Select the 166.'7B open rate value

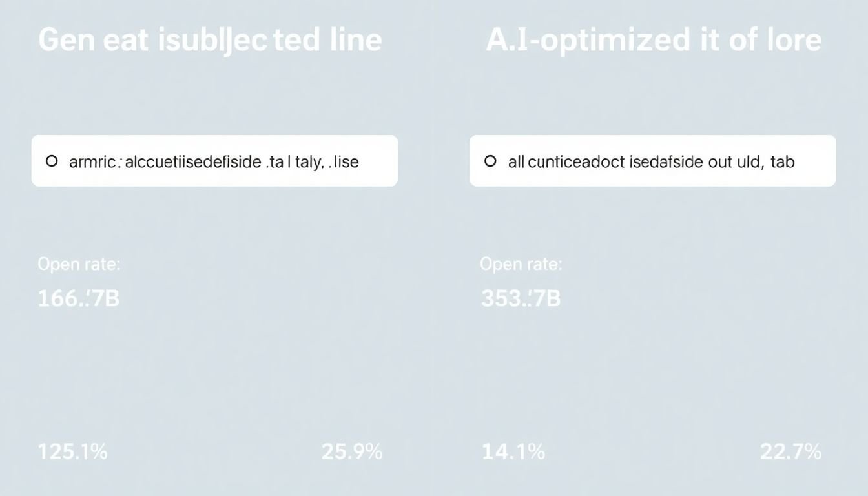pyautogui.click(x=78, y=298)
